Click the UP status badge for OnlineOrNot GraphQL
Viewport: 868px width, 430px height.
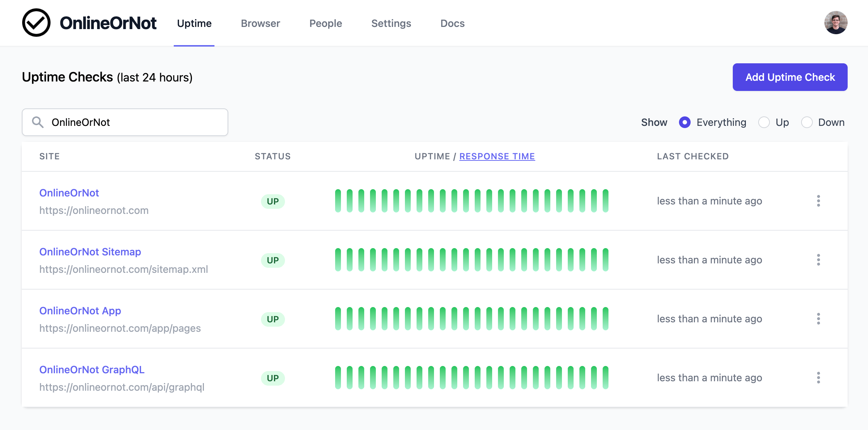273,378
